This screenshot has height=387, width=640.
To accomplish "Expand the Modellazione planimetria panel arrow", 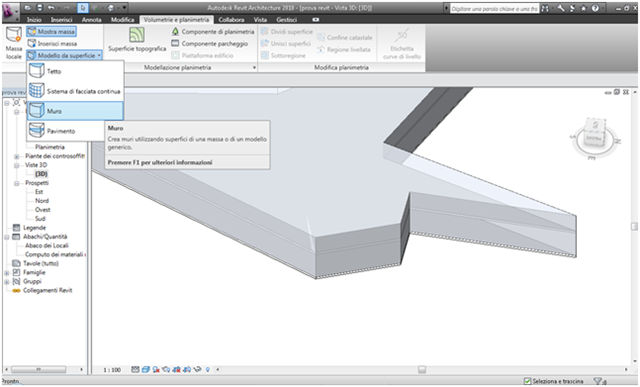I will pyautogui.click(x=254, y=68).
